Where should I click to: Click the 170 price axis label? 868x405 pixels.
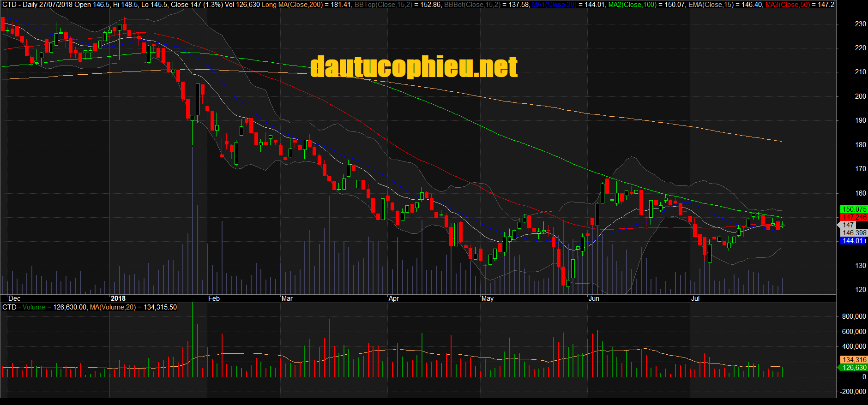pos(861,168)
